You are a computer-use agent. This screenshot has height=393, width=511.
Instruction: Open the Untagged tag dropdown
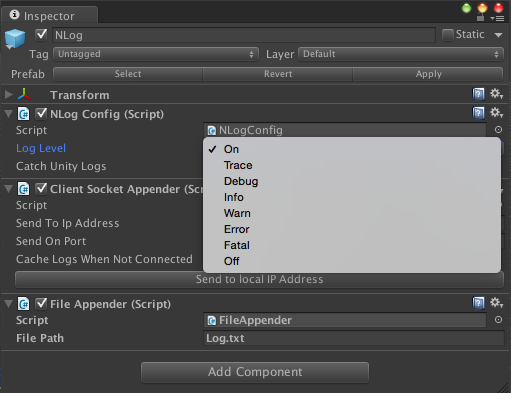[x=156, y=54]
